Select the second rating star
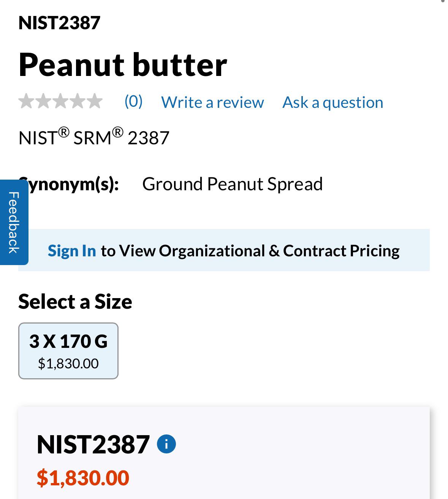 [43, 101]
